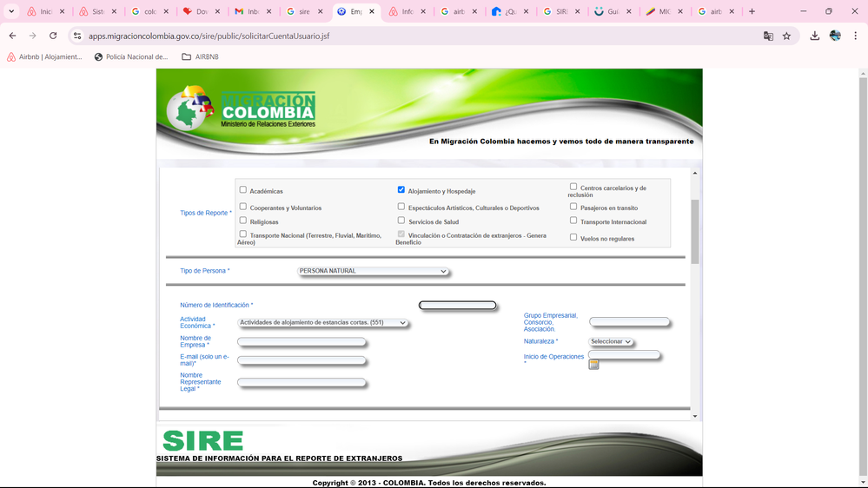Open the AIRBNB bookmarks folder
Viewport: 868px width, 488px height.
pos(200,57)
